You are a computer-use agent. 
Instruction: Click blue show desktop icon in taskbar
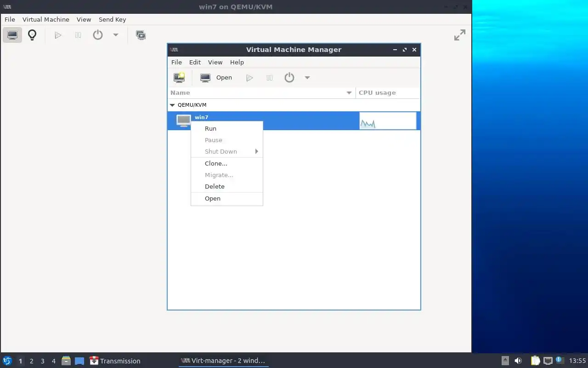coord(79,361)
